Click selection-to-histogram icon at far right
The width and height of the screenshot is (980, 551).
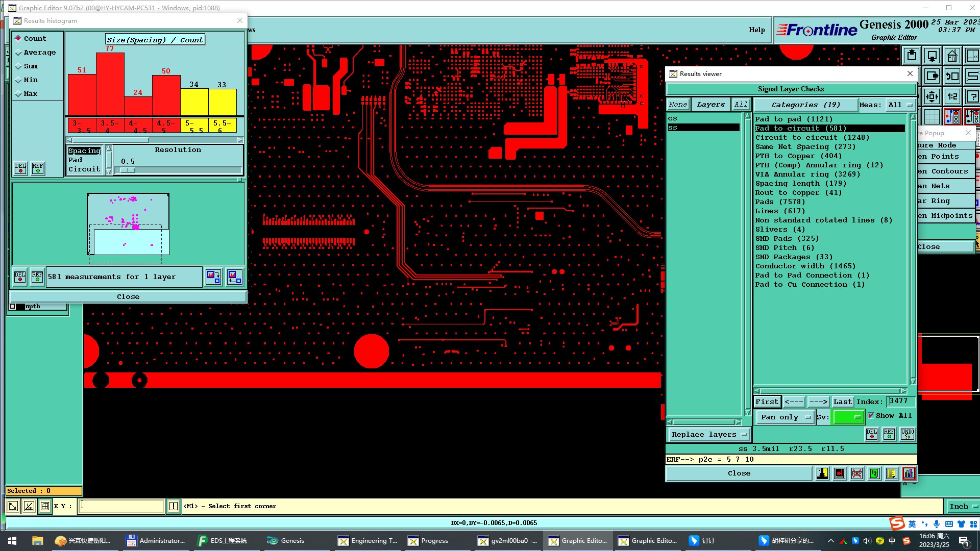click(235, 277)
